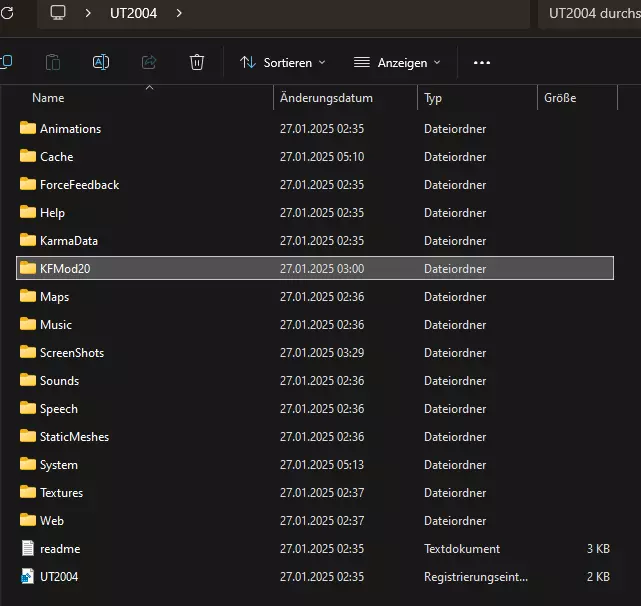The width and height of the screenshot is (641, 606).
Task: Click the Share toolbar icon
Action: (149, 62)
